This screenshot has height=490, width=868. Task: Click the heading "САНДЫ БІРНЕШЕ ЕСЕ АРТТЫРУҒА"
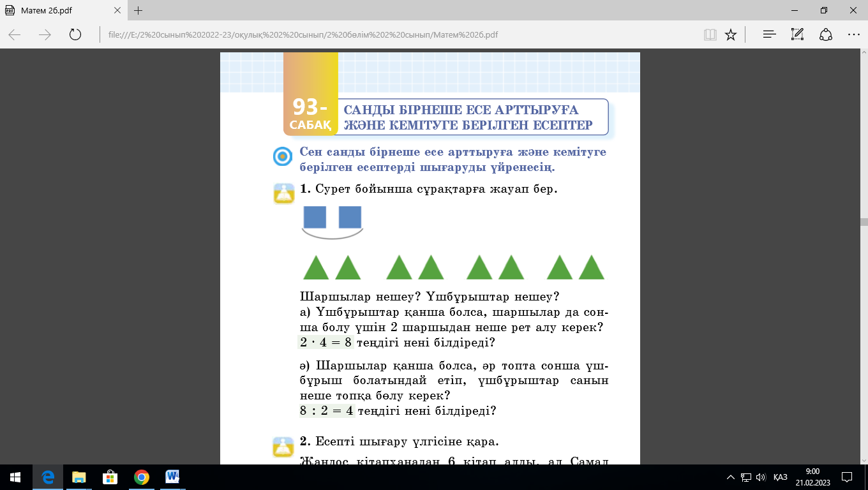(x=461, y=110)
